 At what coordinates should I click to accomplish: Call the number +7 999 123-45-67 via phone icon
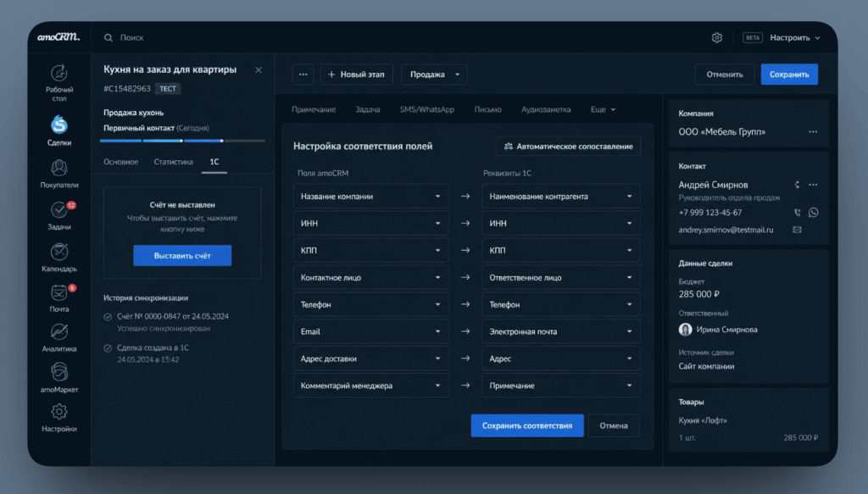pos(797,213)
